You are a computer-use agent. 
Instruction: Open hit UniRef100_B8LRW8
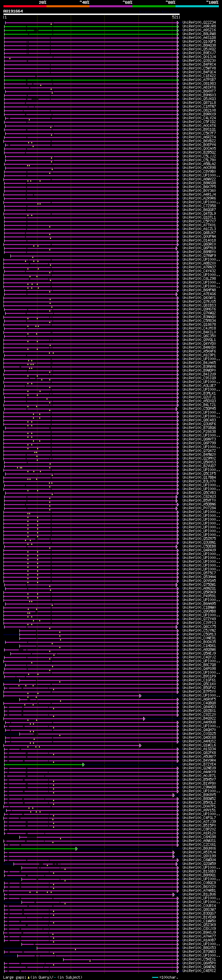click(199, 34)
